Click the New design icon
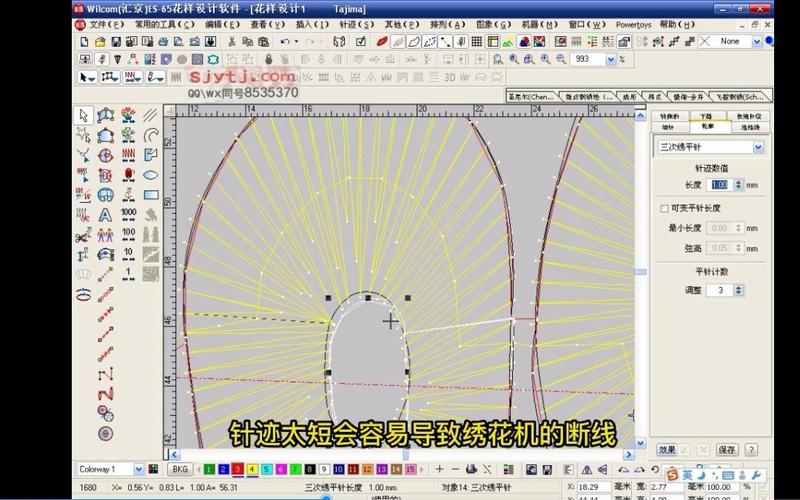Image resolution: width=800 pixels, height=500 pixels. 85,42
